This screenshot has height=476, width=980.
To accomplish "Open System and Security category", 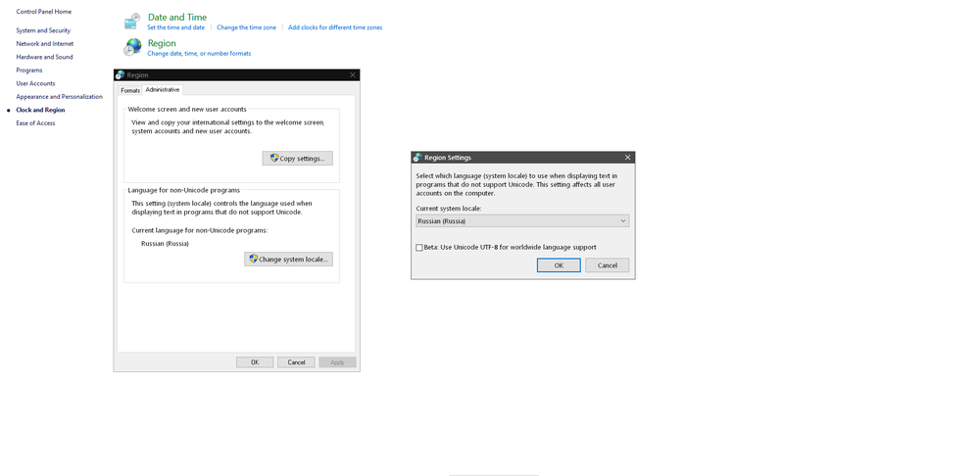I will tap(43, 30).
